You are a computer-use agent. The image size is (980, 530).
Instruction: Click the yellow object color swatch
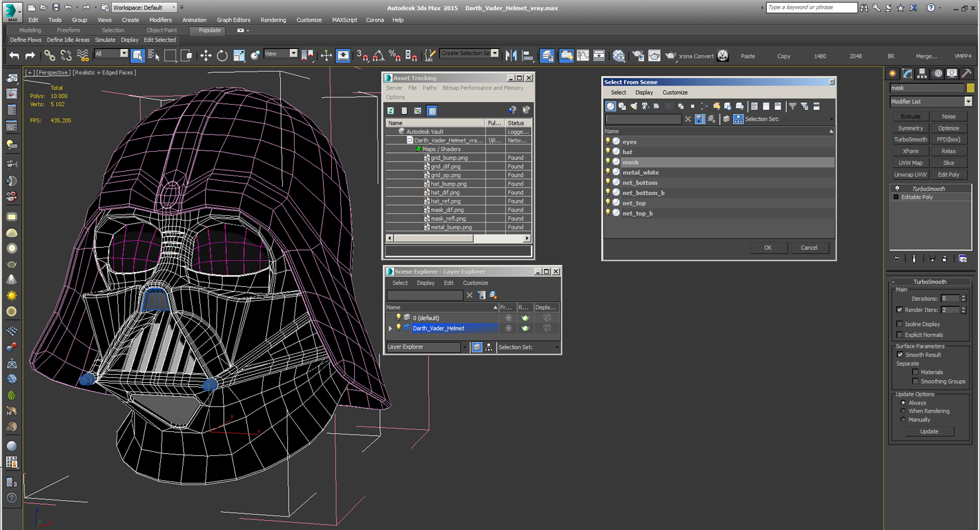[x=970, y=87]
